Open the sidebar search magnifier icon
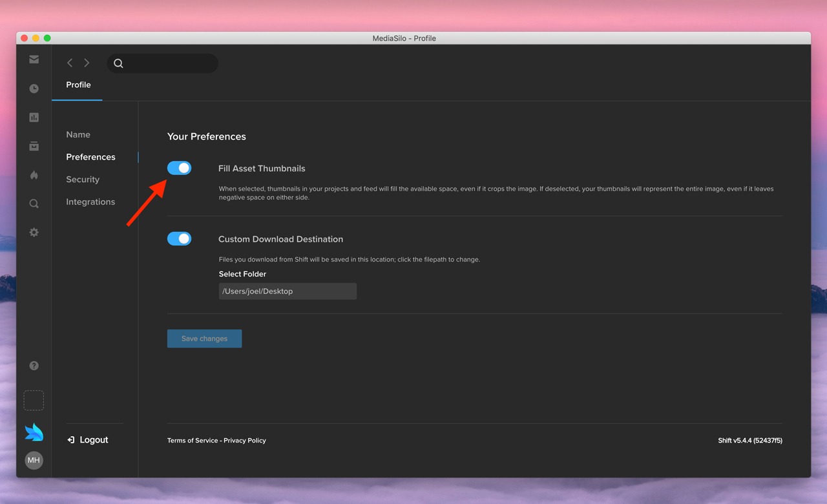 34,204
